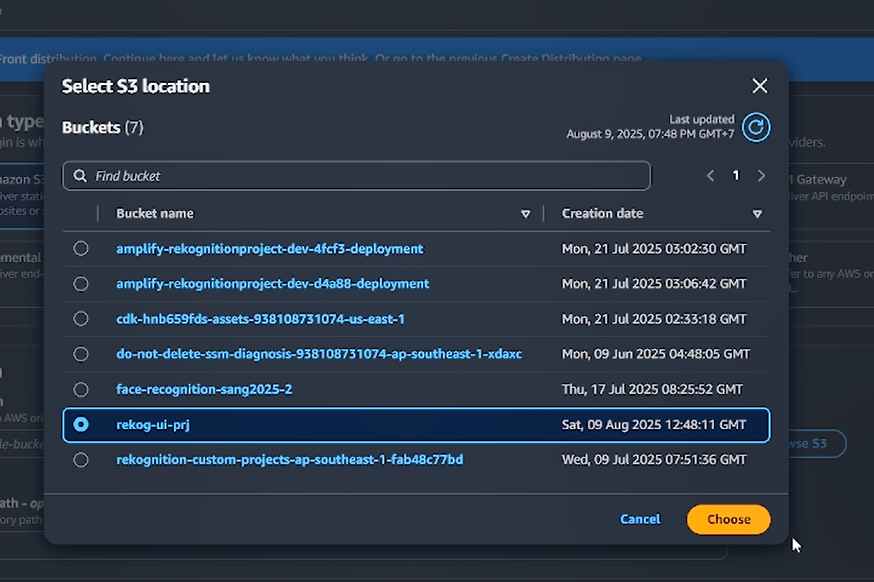Image resolution: width=874 pixels, height=582 pixels.
Task: Click the Creation date column header
Action: [603, 214]
